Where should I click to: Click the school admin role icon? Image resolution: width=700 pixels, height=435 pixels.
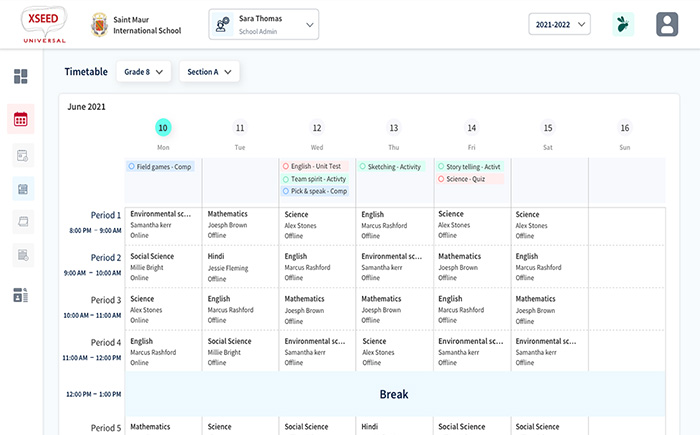click(222, 24)
